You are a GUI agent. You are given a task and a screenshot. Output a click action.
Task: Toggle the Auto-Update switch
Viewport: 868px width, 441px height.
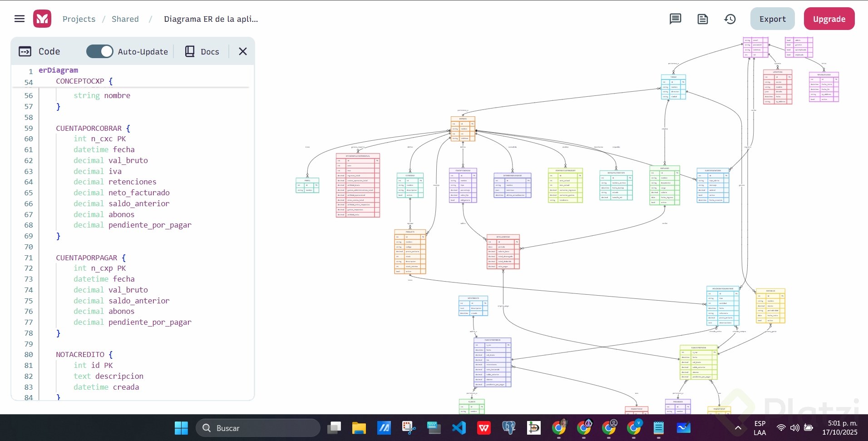click(100, 51)
